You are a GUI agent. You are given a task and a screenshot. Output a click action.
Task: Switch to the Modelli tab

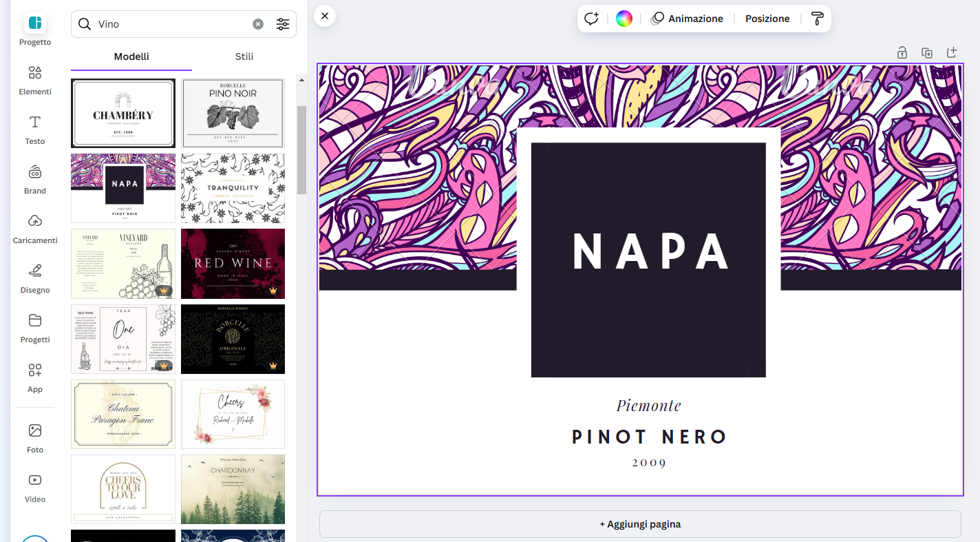point(131,56)
